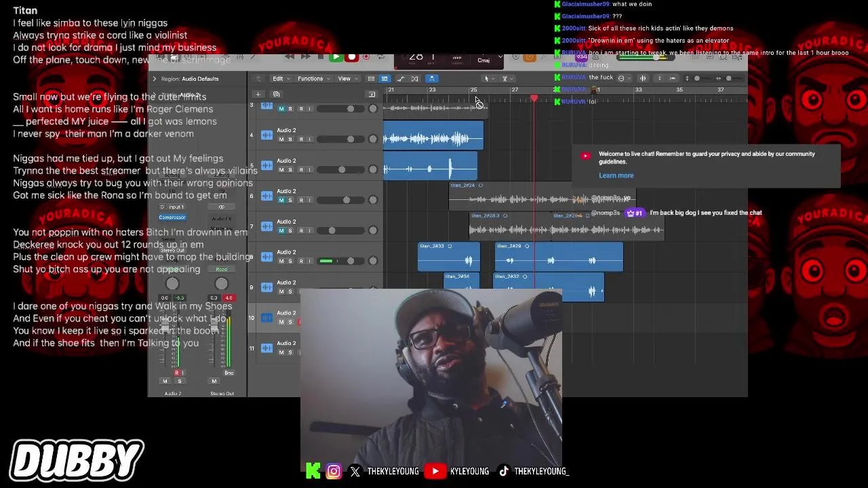
Task: Click the X social icon in overlay
Action: click(355, 471)
